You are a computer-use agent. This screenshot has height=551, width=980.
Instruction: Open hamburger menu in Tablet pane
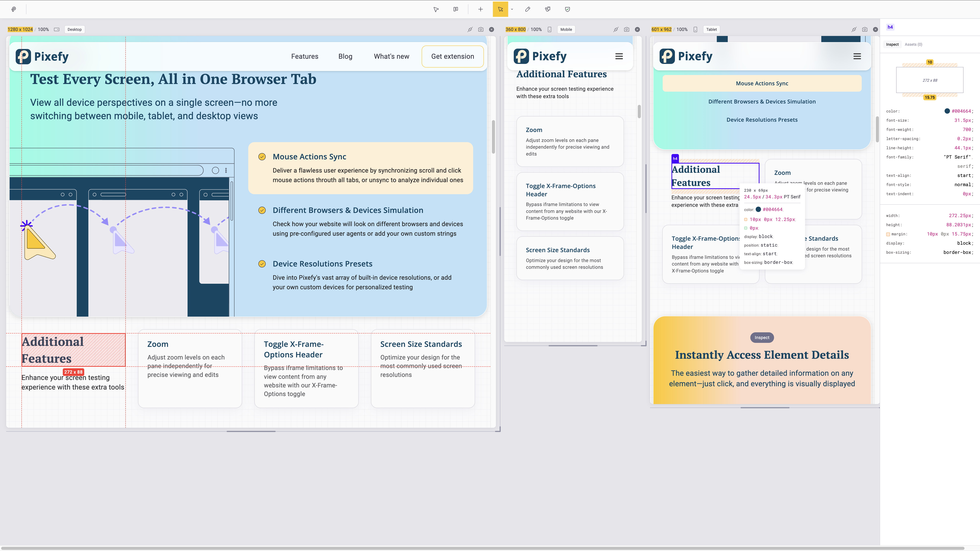click(x=857, y=56)
